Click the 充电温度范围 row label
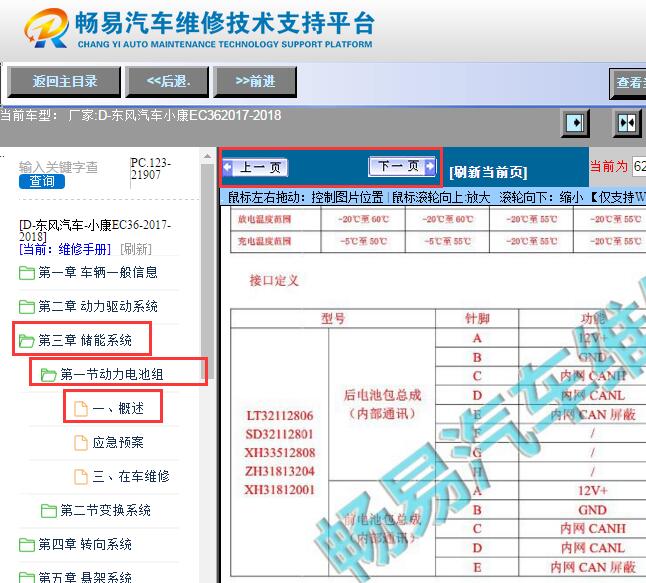Image resolution: width=646 pixels, height=583 pixels. click(x=264, y=241)
